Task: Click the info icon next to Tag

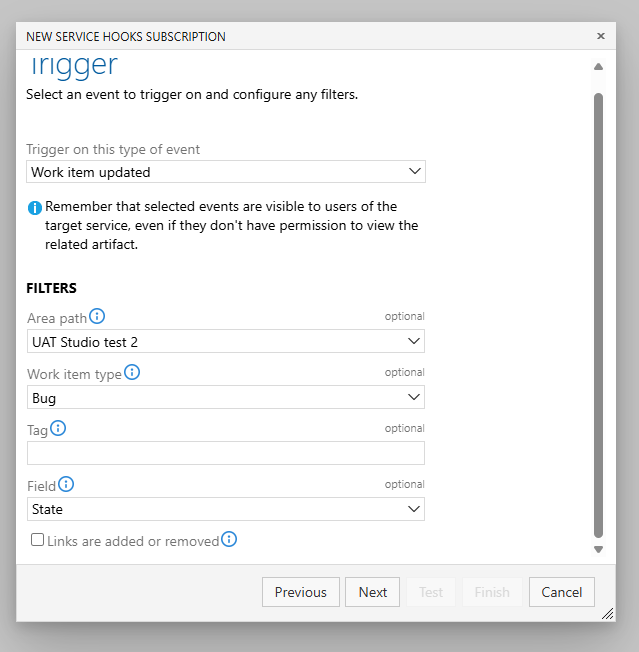Action: 58,428
